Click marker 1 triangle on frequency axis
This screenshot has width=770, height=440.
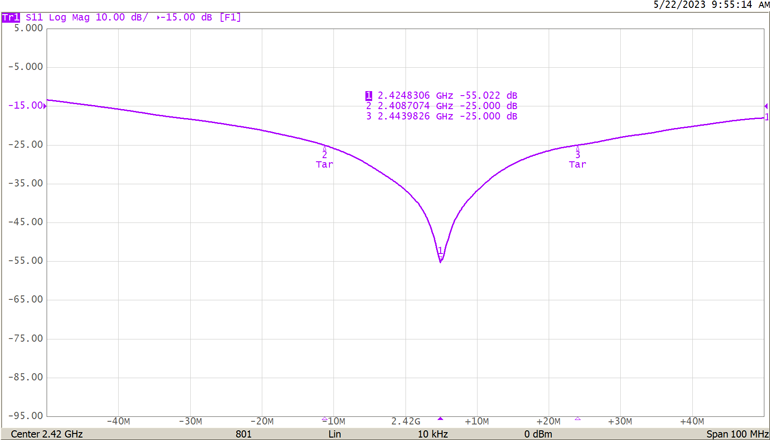pos(440,418)
